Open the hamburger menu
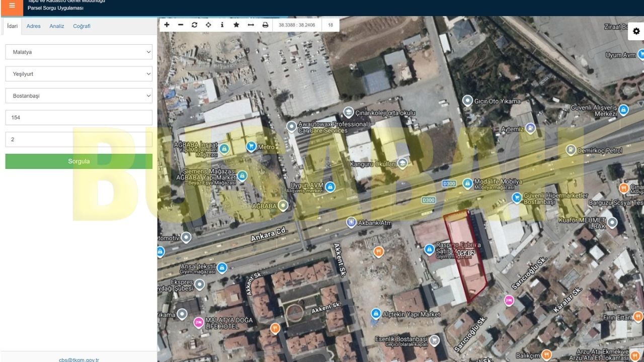Viewport: 644px width, 362px height. [12, 6]
